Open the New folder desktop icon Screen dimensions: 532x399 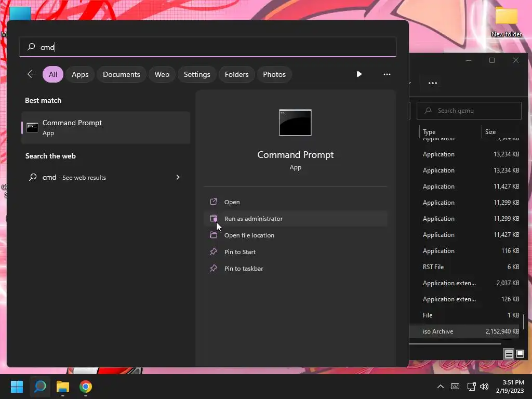(506, 22)
